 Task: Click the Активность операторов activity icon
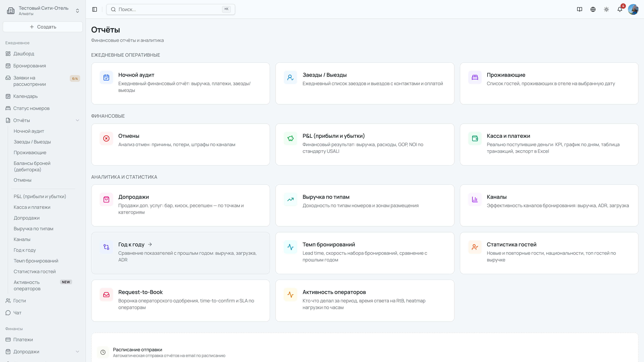290,295
